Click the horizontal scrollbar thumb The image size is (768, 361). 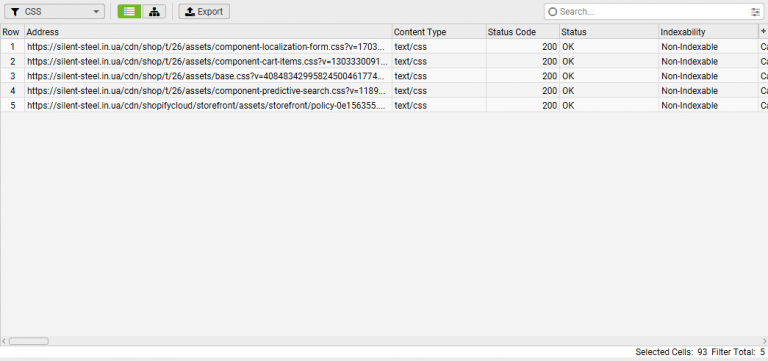pyautogui.click(x=28, y=341)
